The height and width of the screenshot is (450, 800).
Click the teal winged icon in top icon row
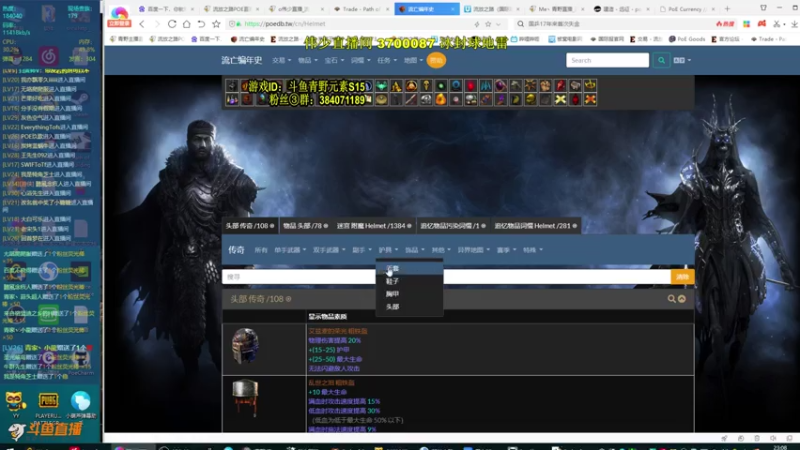tap(381, 86)
